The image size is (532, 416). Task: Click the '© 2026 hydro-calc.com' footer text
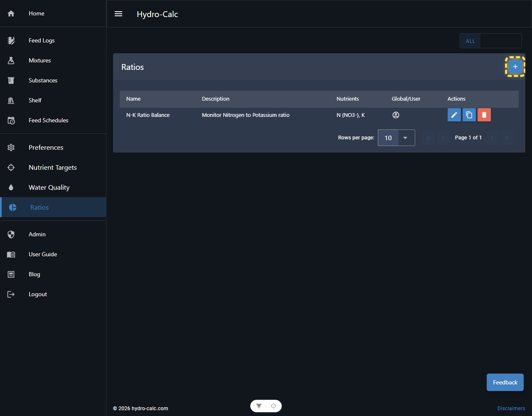[140, 409]
